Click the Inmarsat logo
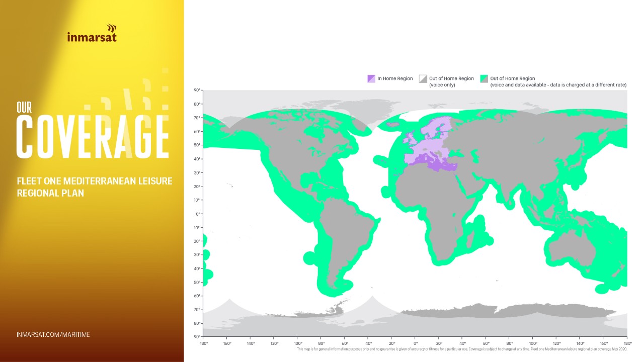 point(92,33)
